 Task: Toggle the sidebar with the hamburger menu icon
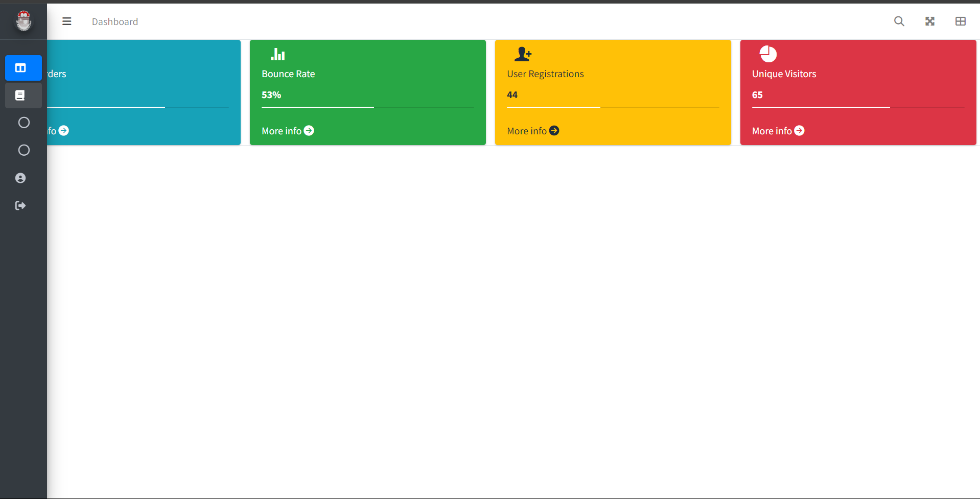click(x=66, y=21)
